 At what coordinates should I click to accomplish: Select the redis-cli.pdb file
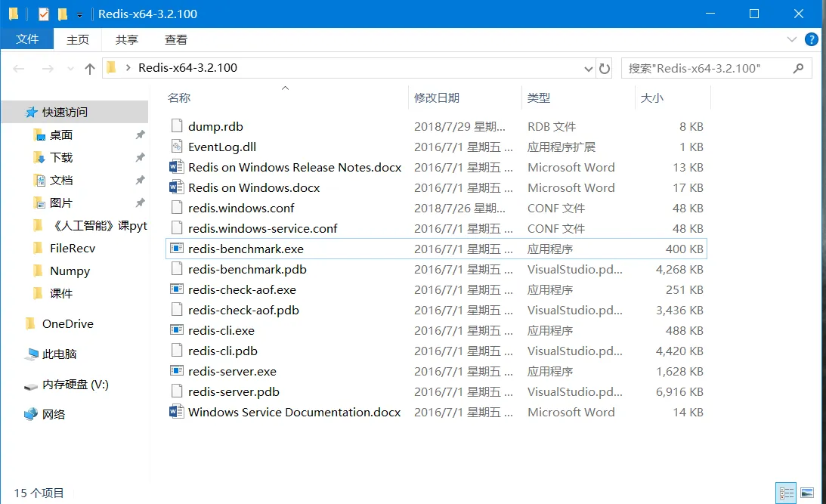[222, 351]
